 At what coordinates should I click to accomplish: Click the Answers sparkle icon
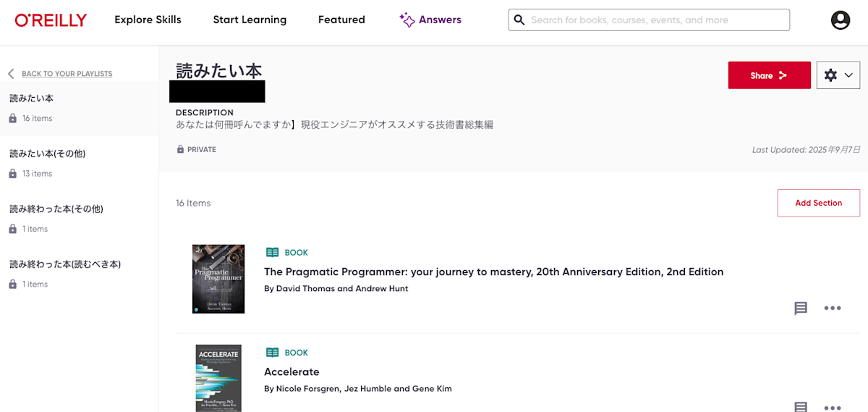(407, 20)
